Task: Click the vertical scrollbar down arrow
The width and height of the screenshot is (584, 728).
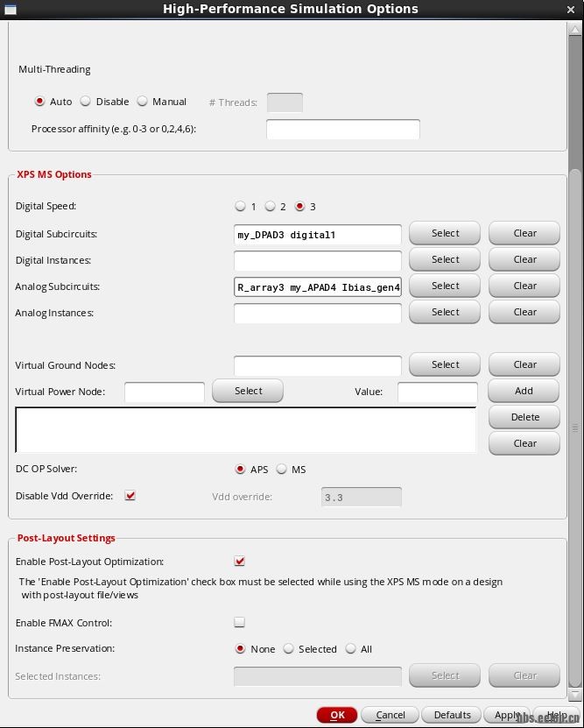Action: (574, 695)
